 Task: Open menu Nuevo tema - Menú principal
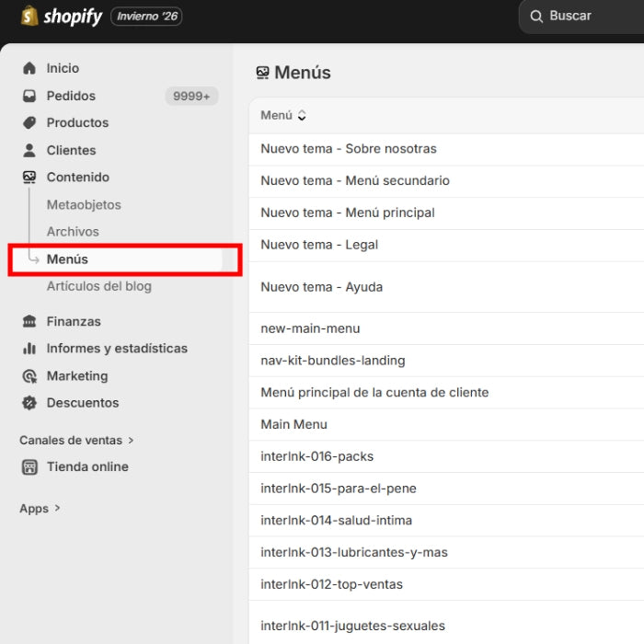pyautogui.click(x=446, y=213)
